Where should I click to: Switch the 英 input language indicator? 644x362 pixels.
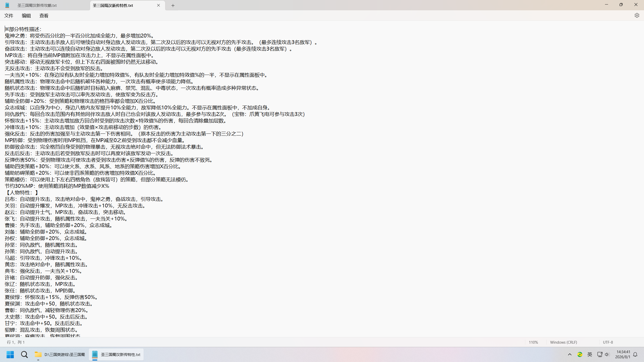click(590, 354)
